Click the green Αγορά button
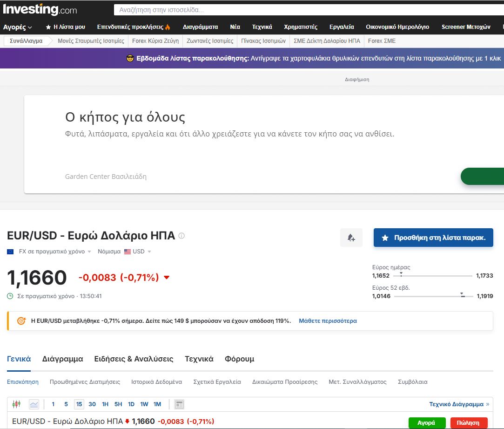Screen dimensions: 504x429 coord(426,423)
